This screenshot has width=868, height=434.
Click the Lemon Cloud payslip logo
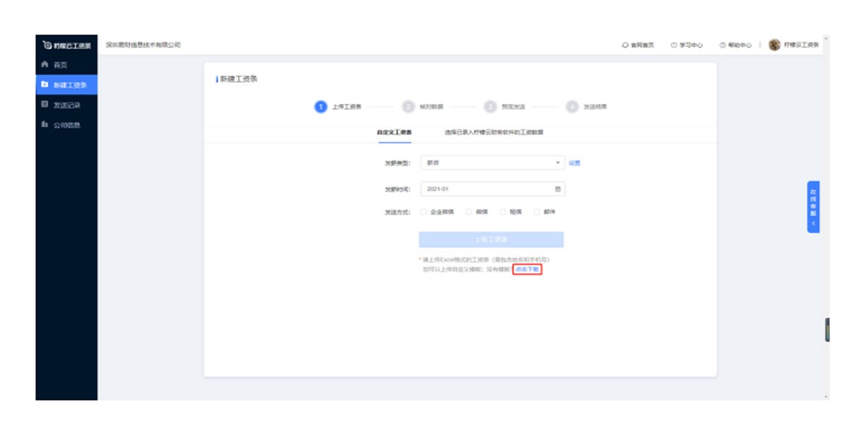click(x=67, y=46)
